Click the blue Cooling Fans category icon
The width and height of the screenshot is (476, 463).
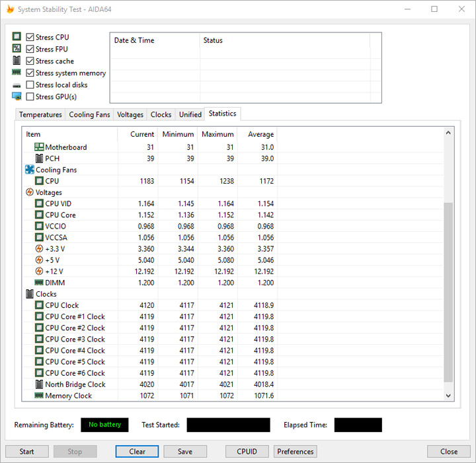coord(30,170)
